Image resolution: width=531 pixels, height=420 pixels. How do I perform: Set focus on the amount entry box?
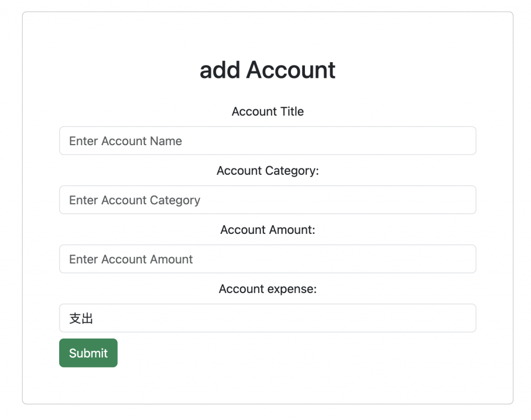tap(268, 259)
